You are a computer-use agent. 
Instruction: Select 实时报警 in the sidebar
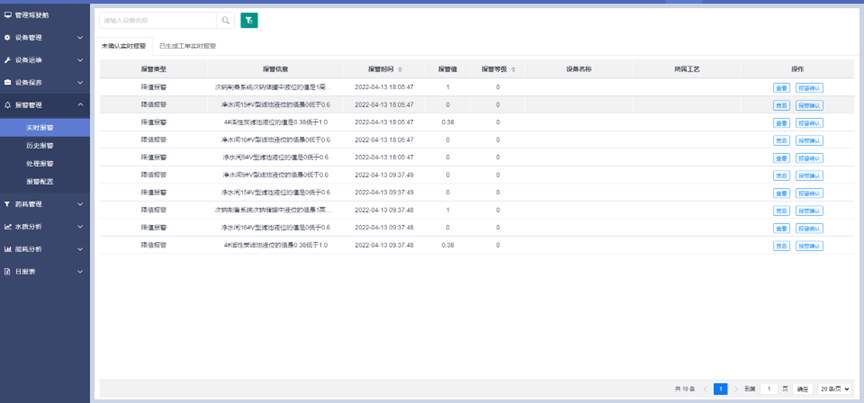point(45,127)
